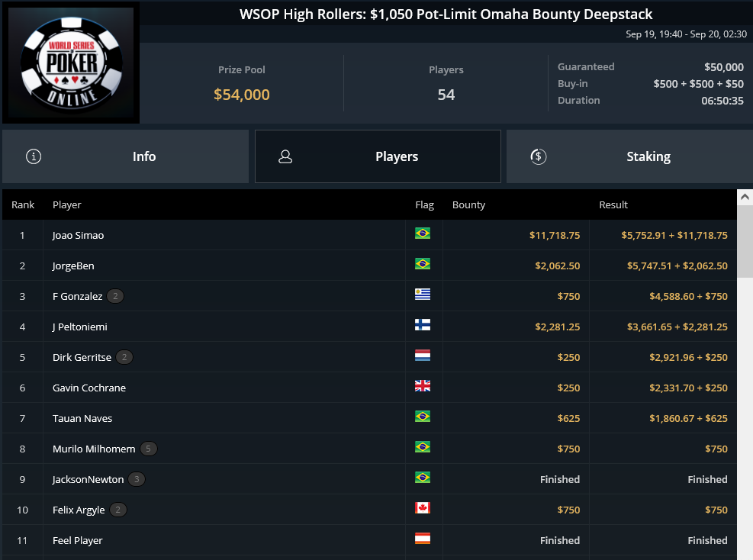The width and height of the screenshot is (753, 560).
Task: Click UK flag beside Gavin Cochrane
Action: point(423,385)
